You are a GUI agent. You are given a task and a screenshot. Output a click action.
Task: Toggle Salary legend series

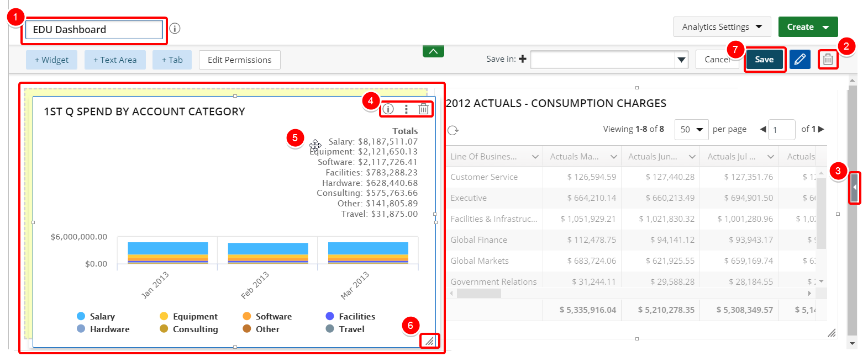[x=96, y=316]
